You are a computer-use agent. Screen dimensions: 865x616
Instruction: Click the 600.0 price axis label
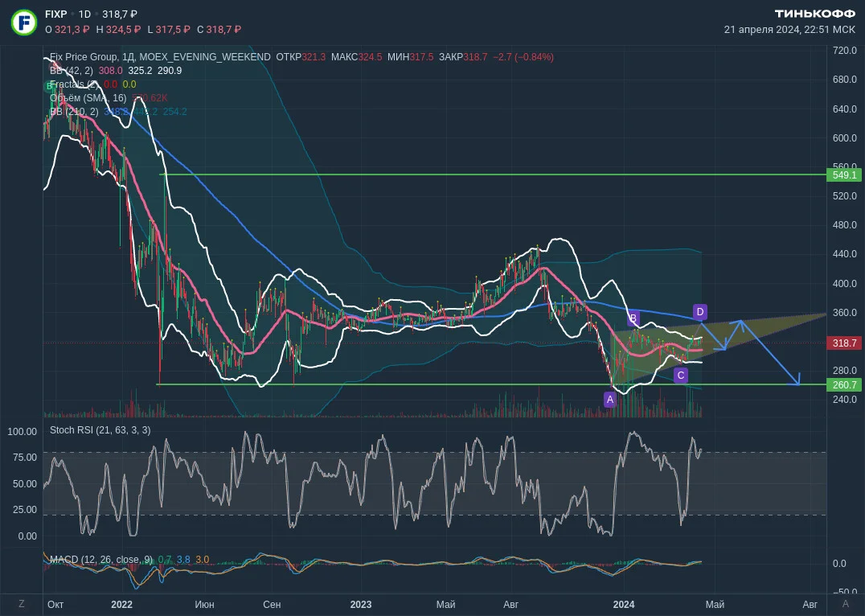tap(845, 138)
